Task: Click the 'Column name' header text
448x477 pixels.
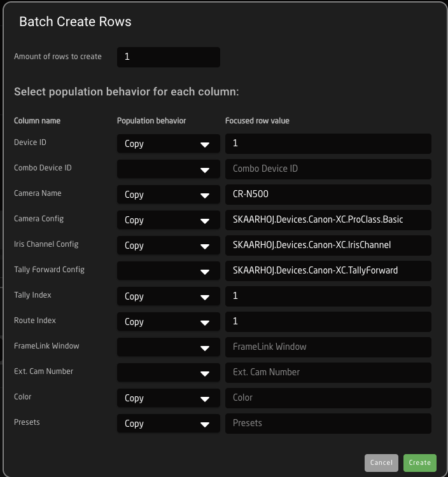Action: pos(37,121)
